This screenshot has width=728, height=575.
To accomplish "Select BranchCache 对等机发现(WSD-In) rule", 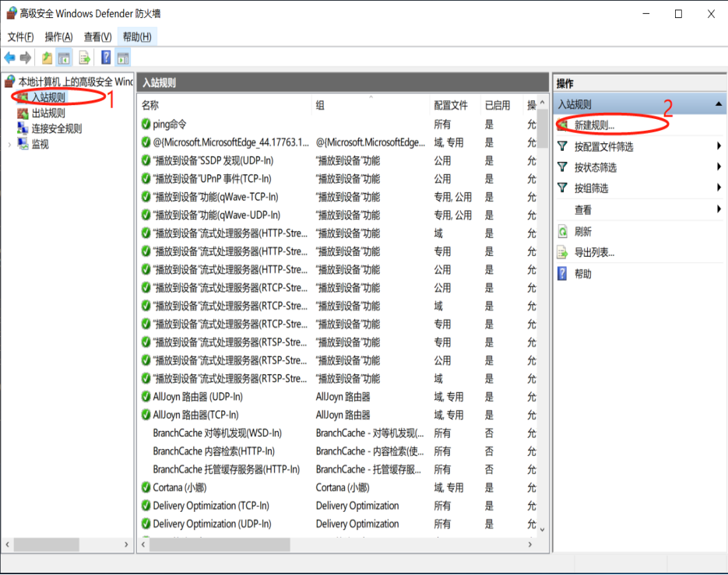I will (x=339, y=433).
